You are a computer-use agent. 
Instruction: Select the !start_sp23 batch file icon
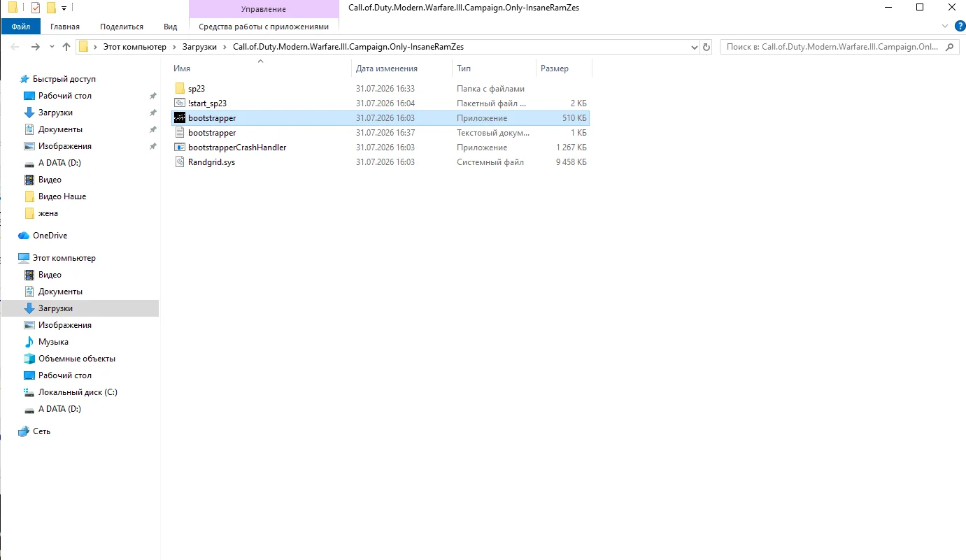click(180, 103)
